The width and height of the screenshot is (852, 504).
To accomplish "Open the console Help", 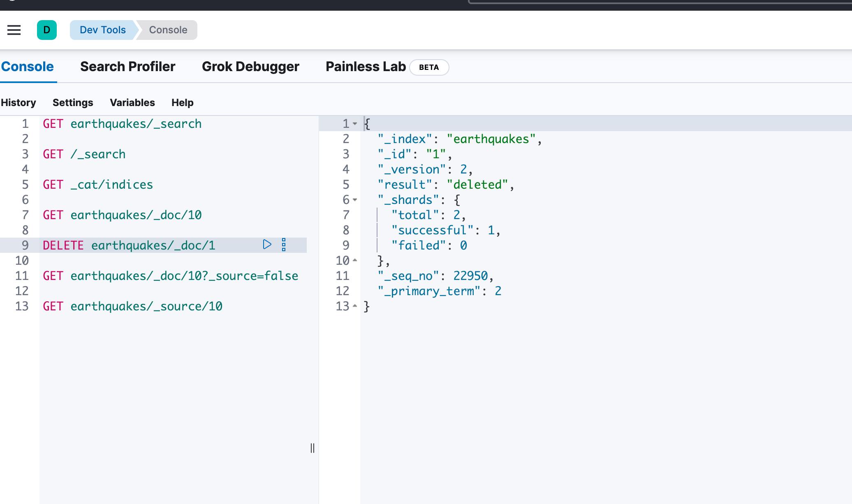I will (182, 102).
